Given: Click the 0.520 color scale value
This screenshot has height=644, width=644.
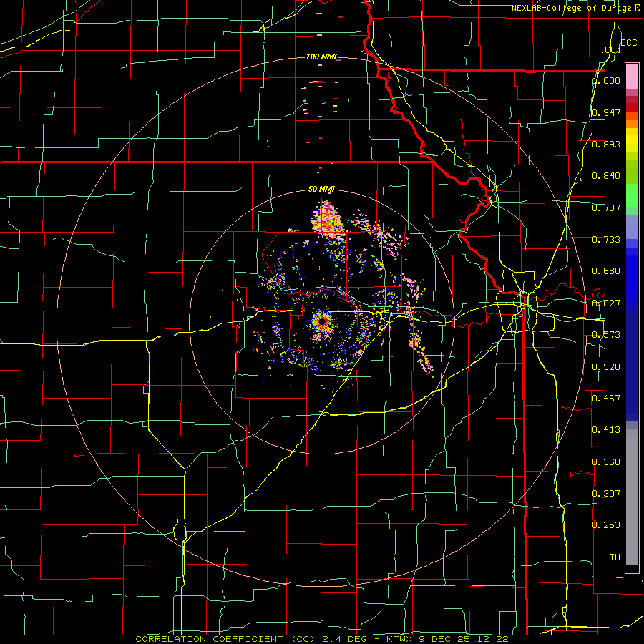Looking at the screenshot, I should [606, 367].
